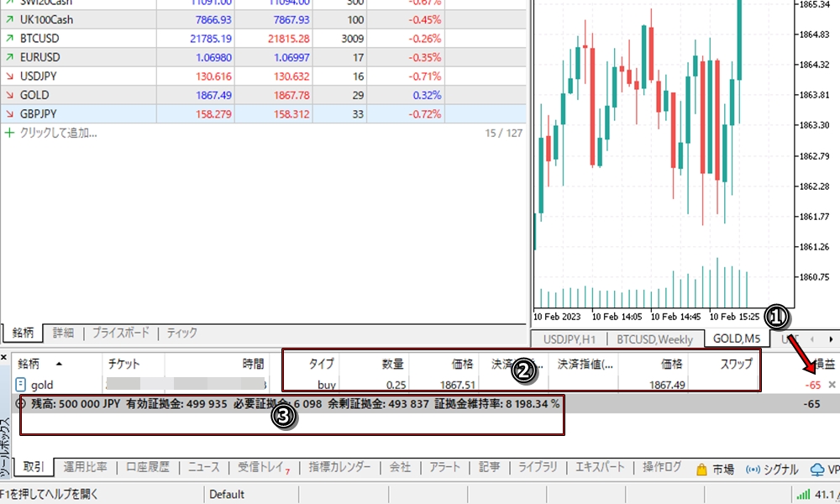The height and width of the screenshot is (504, 840).
Task: Open the シグナル (Signals) tab
Action: pyautogui.click(x=773, y=469)
